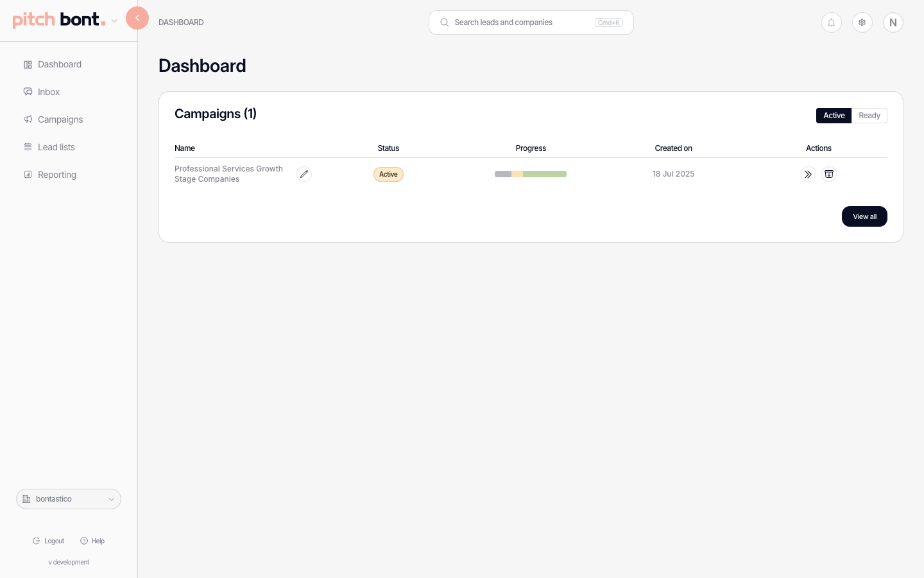
Task: Click the Campaigns (1) heading
Action: pyautogui.click(x=216, y=114)
